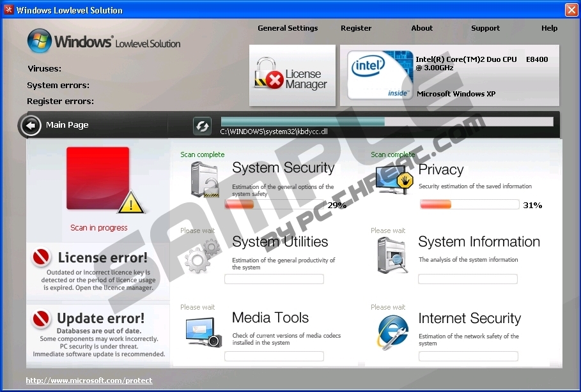
Task: Click the yellow warning triangle icon
Action: click(131, 202)
